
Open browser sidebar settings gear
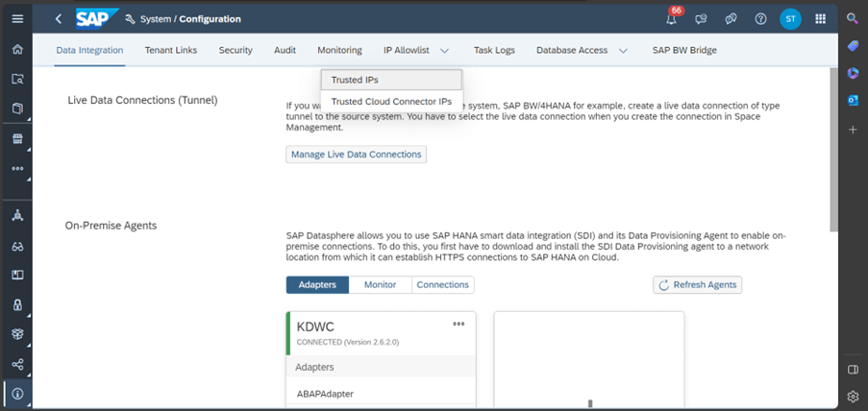click(x=853, y=396)
